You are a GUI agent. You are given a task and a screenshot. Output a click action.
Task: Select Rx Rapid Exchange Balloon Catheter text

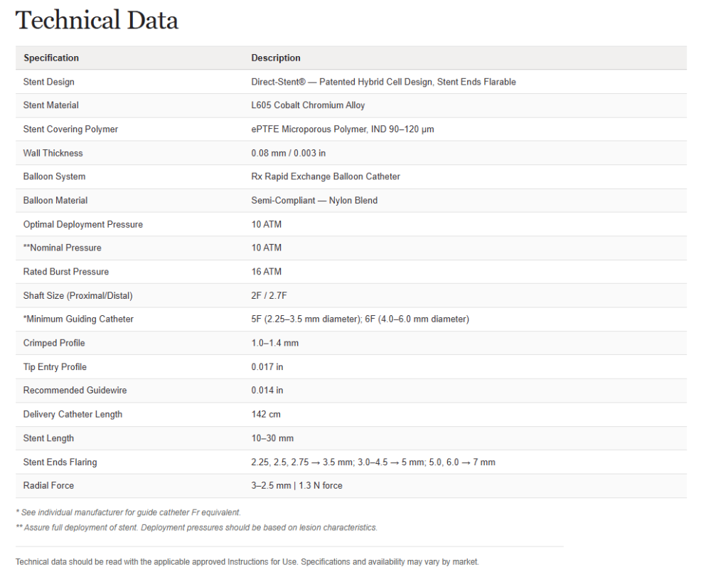[326, 176]
